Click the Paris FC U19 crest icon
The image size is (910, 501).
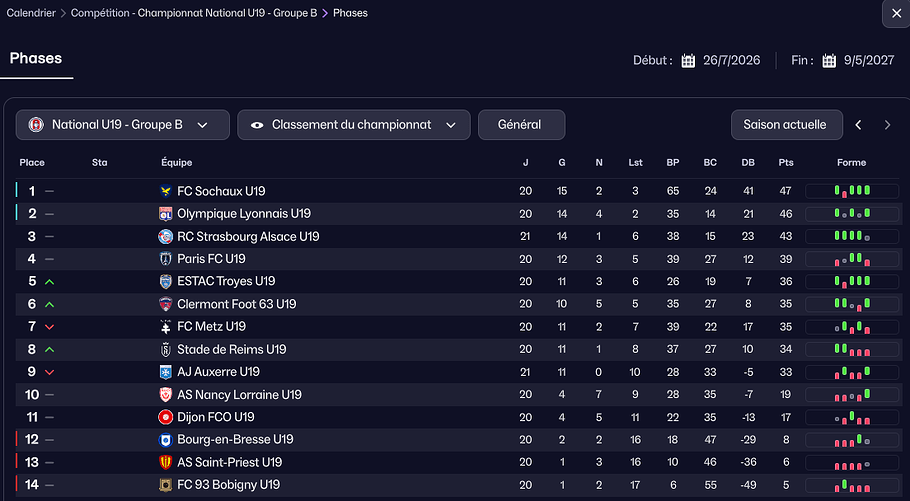pyautogui.click(x=166, y=259)
